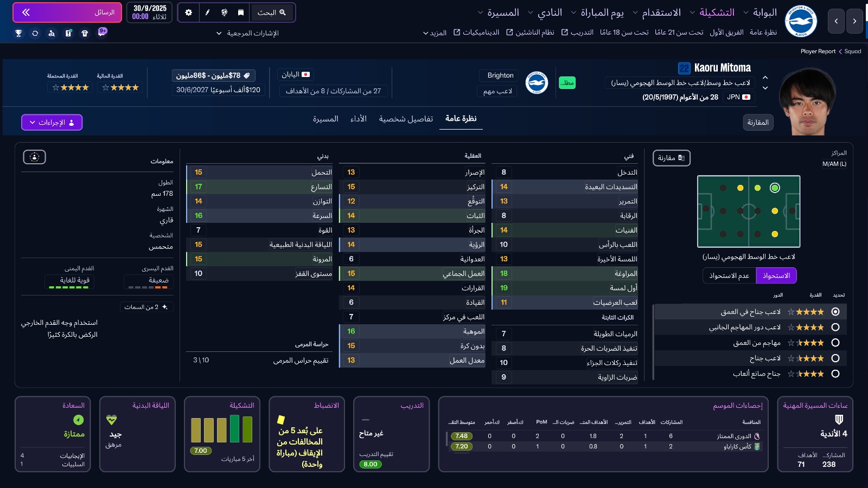The image size is (868, 488).
Task: Click the pencil edit icon
Action: [x=207, y=12]
